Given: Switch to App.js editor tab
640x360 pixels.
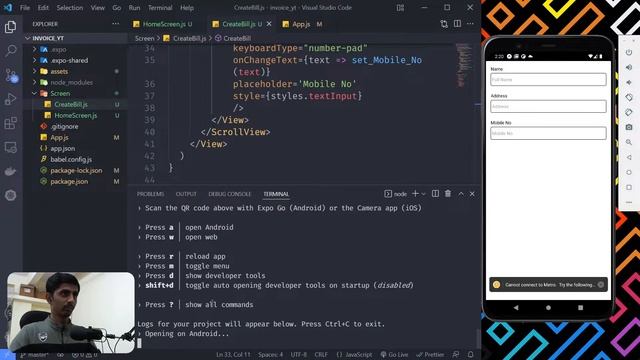Looking at the screenshot, I should coord(301,24).
